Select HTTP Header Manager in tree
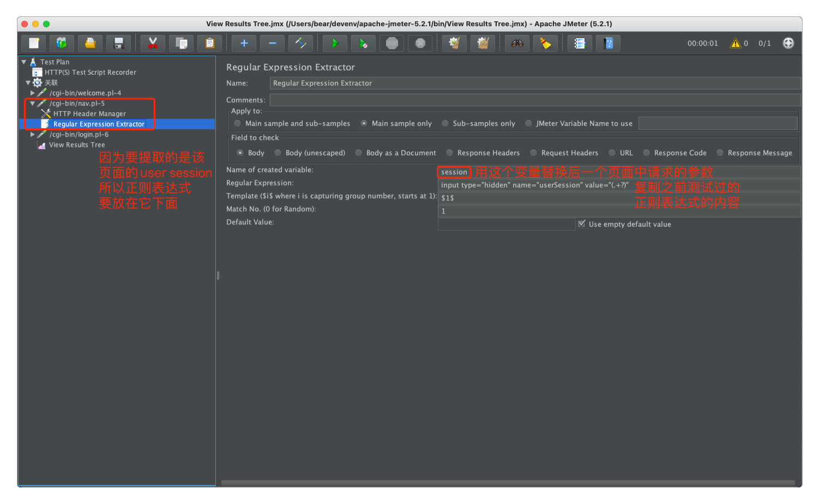The image size is (819, 504). tap(89, 114)
